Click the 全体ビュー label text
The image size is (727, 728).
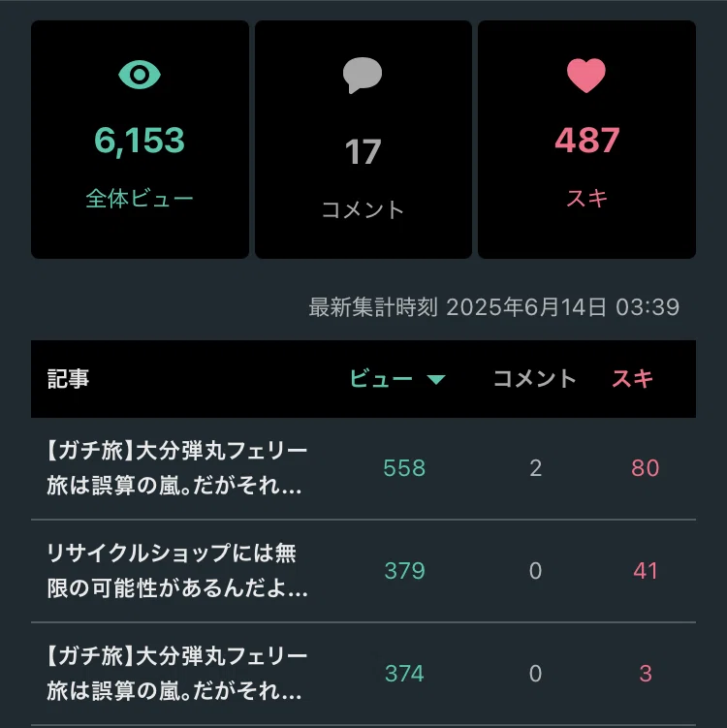pos(140,199)
